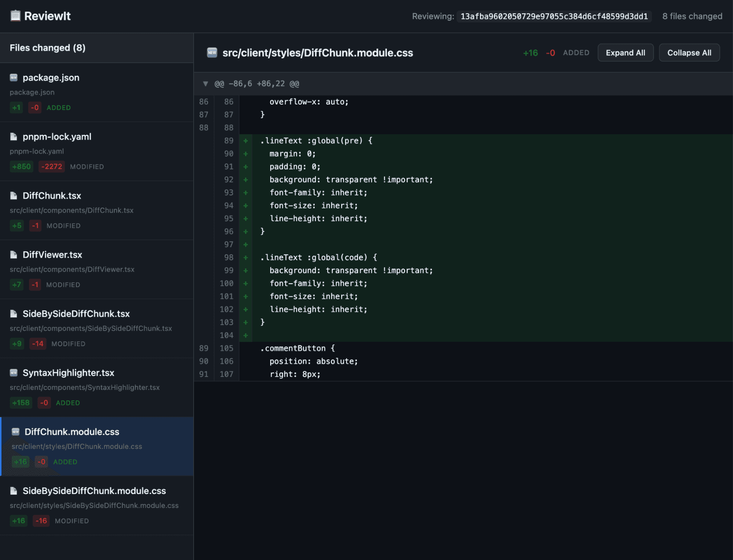Open pnpm-lock.yaml in the file list

pyautogui.click(x=57, y=137)
